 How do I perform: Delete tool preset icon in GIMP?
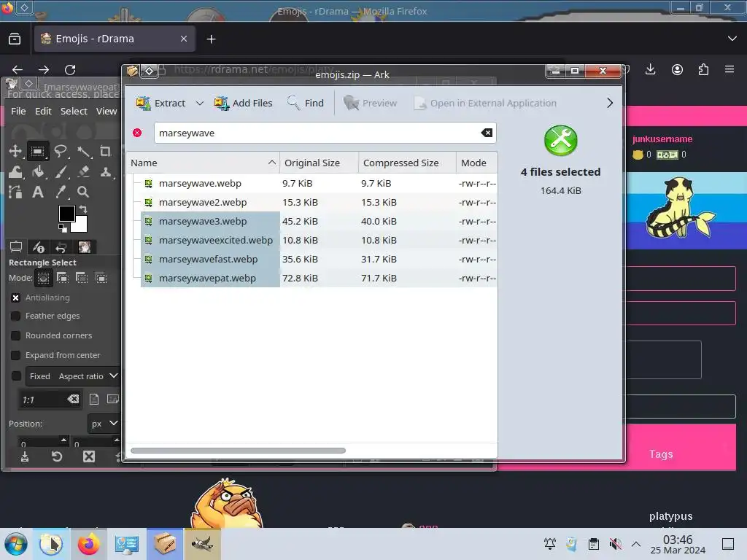point(89,456)
